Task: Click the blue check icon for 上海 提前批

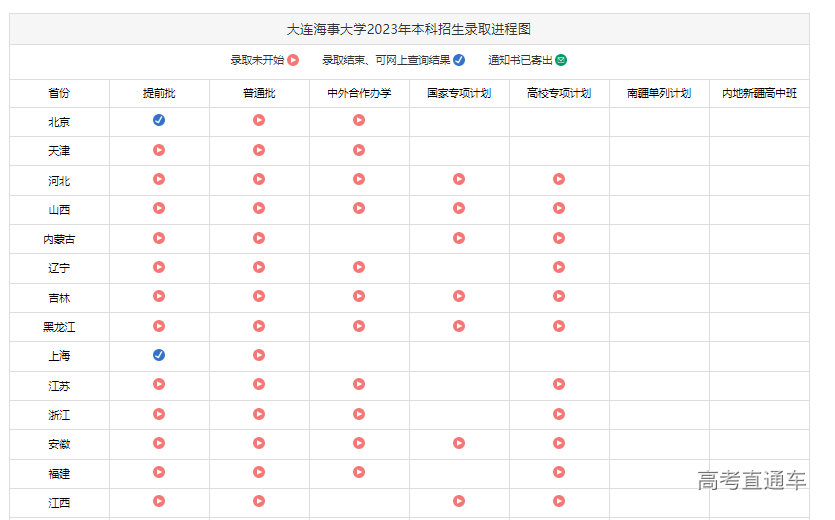Action: (159, 355)
